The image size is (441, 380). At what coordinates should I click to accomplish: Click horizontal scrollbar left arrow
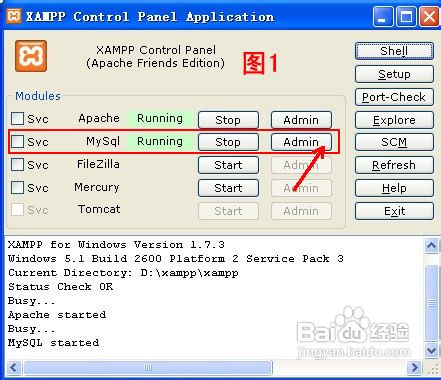click(x=14, y=368)
